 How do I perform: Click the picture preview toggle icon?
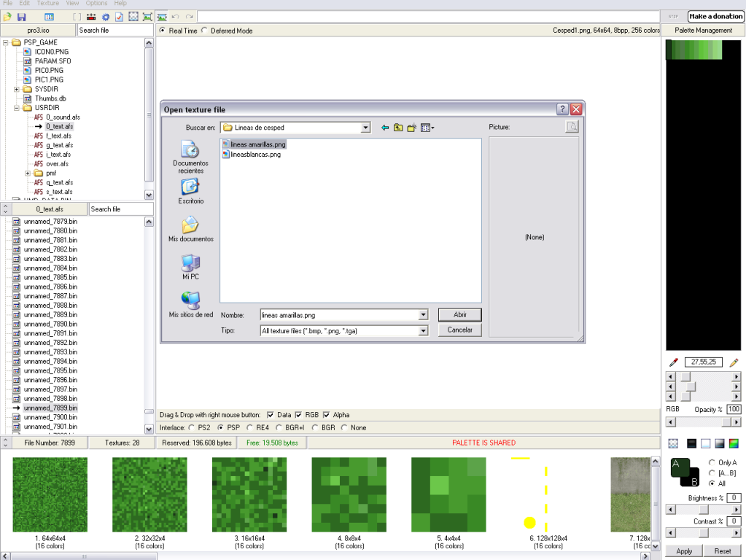pos(572,127)
